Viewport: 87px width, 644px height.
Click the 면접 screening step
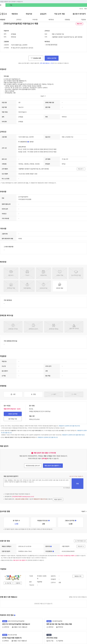[33, 394]
